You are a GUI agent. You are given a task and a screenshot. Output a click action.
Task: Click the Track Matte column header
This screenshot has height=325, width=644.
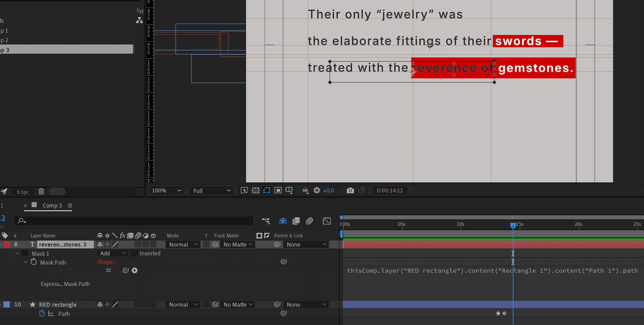226,236
